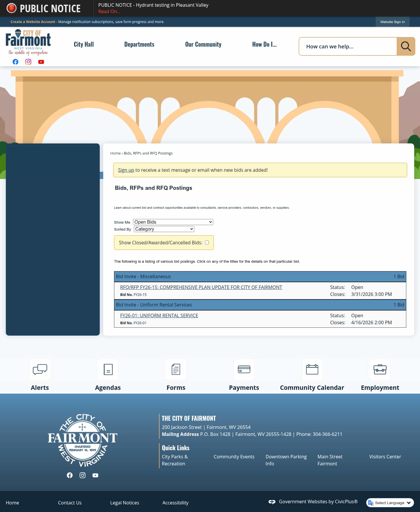Open the Sorted By Category dropdown
Image resolution: width=420 pixels, height=512 pixels.
(x=164, y=229)
